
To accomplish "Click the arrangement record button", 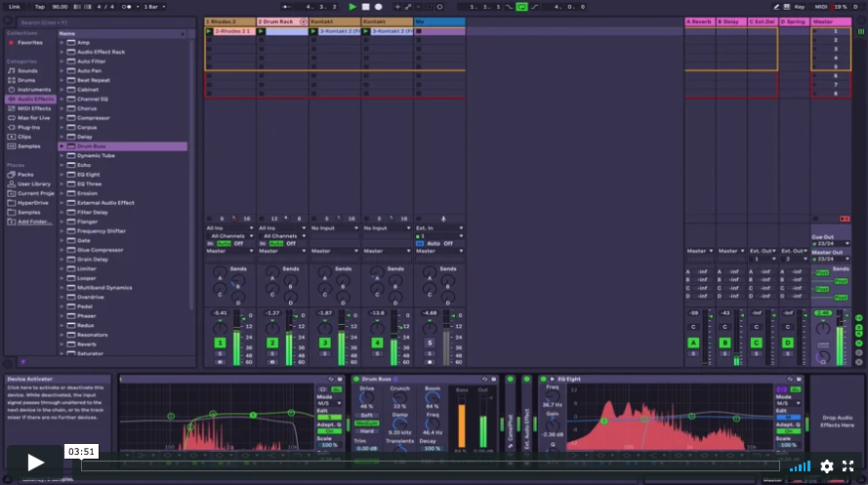I will [379, 7].
